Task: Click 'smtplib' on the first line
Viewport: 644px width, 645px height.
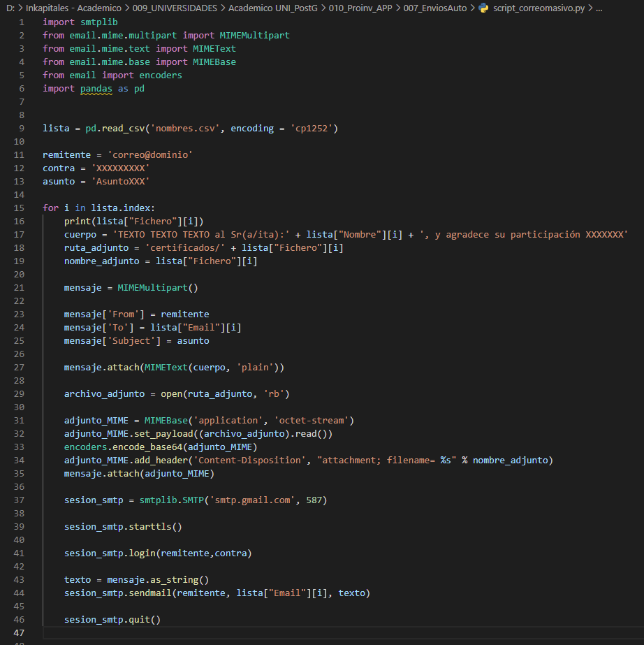Action: coord(99,22)
